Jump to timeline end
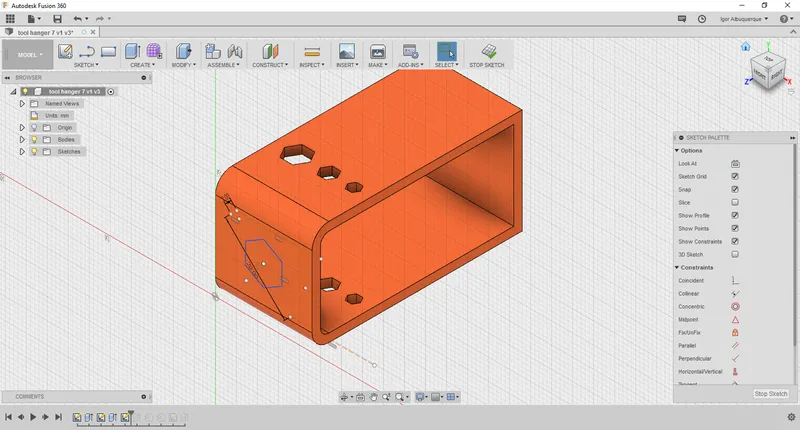The image size is (800, 430). pos(58,417)
